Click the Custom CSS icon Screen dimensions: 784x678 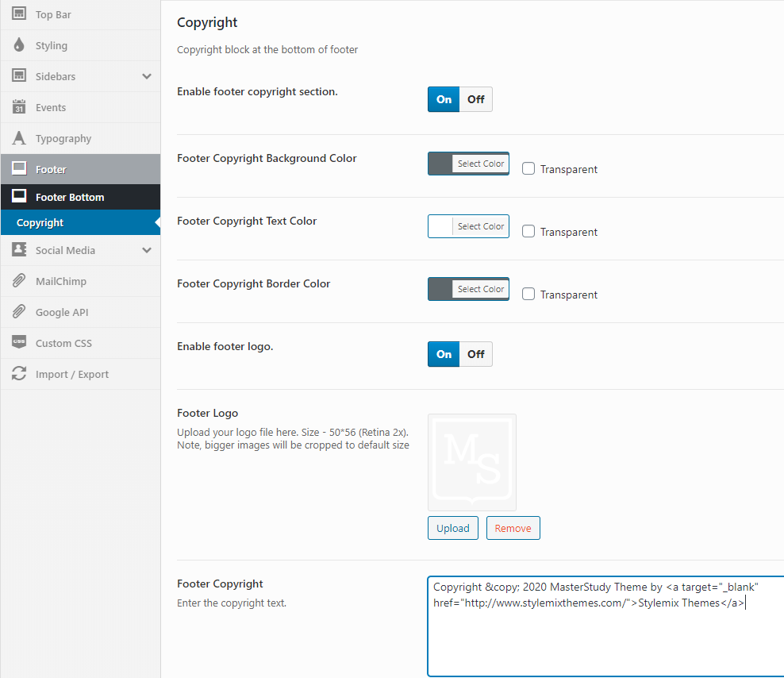pos(19,343)
